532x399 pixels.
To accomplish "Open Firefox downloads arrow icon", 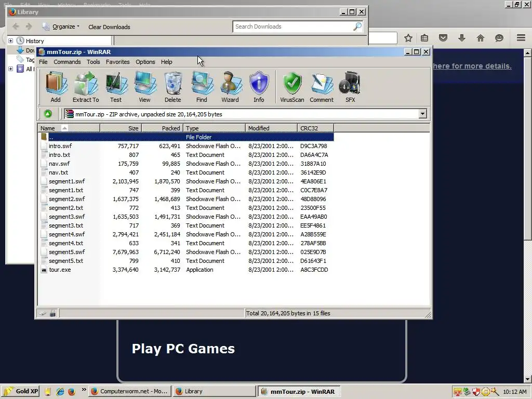I will (462, 37).
